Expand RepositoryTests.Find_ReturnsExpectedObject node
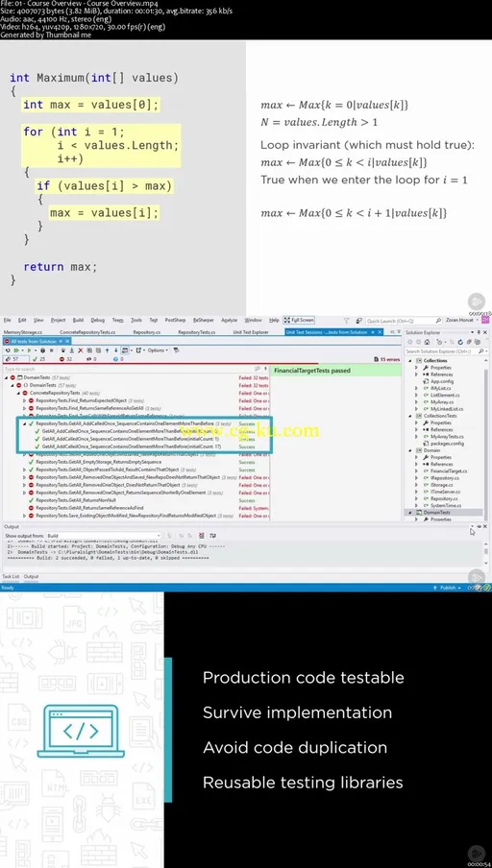Viewport: 492px width, 868px height. click(x=25, y=400)
